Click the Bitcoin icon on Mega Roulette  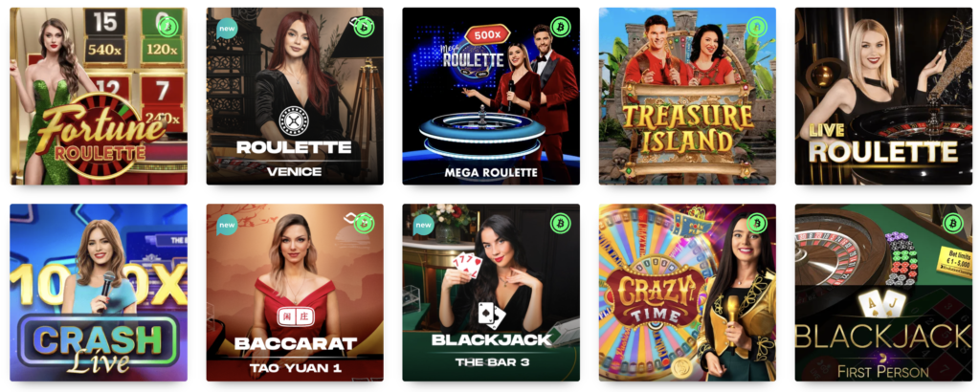point(561,27)
